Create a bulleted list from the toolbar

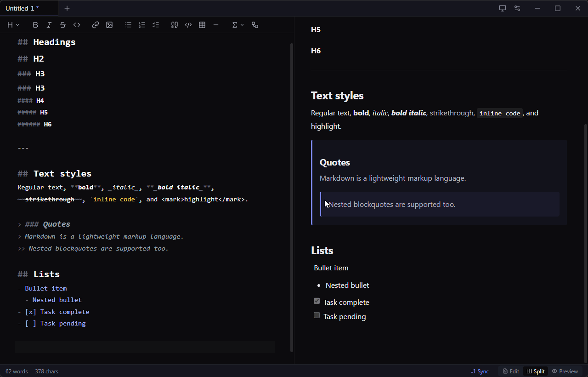point(128,25)
